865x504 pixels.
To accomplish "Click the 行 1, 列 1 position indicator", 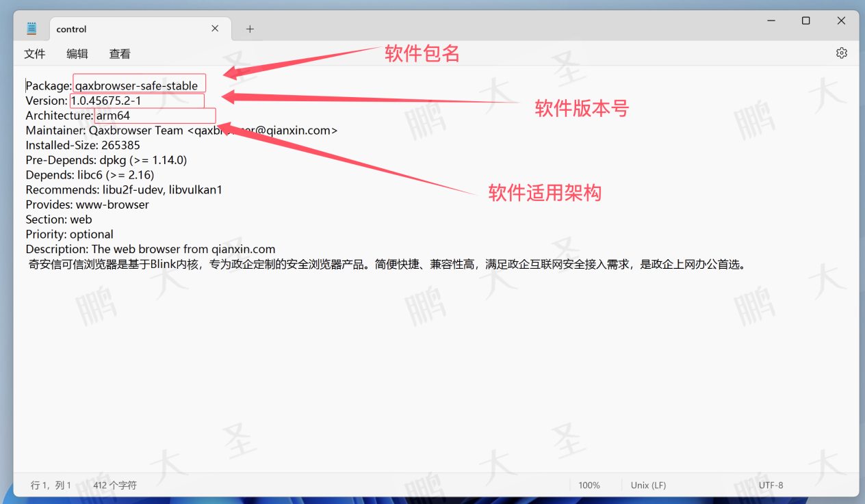I will click(x=51, y=486).
